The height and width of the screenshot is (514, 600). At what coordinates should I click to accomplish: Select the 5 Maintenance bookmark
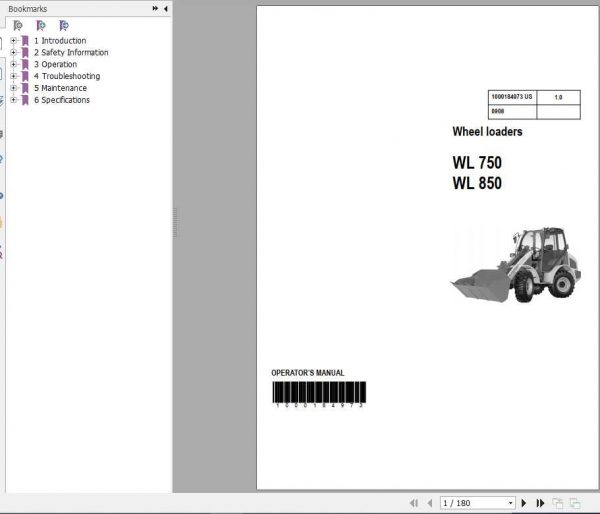(60, 88)
